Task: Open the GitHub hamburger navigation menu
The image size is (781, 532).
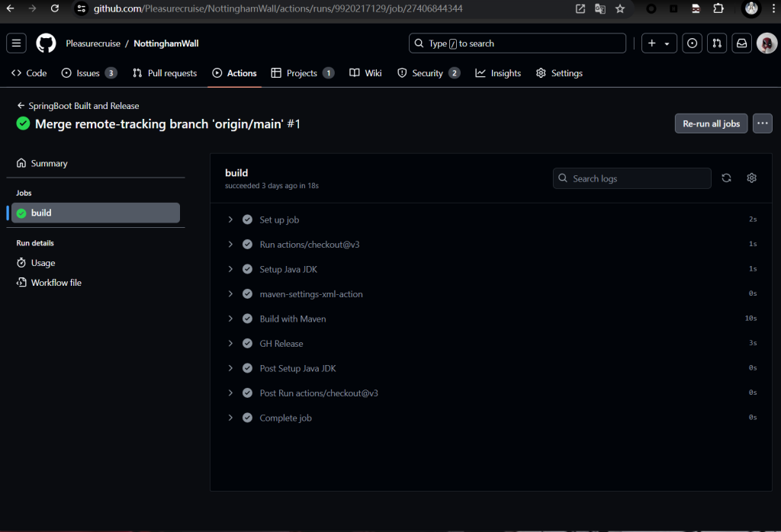Action: pos(17,43)
